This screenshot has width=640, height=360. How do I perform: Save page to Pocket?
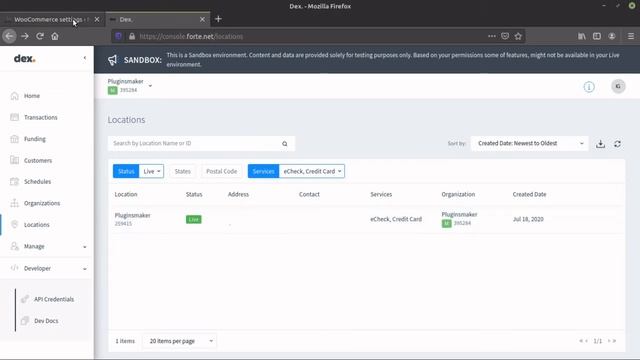click(505, 36)
